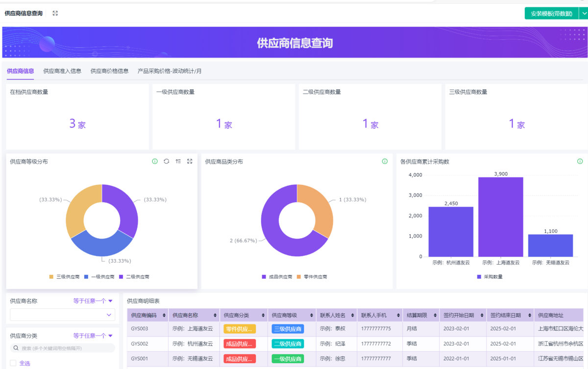
Task: Switch to 供应商准入信息 tab
Action: [x=62, y=71]
